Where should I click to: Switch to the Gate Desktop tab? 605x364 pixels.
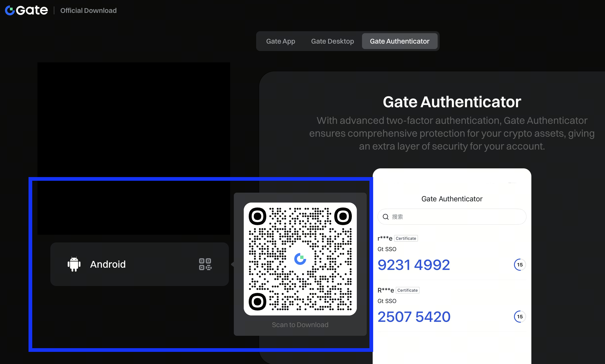(x=332, y=41)
